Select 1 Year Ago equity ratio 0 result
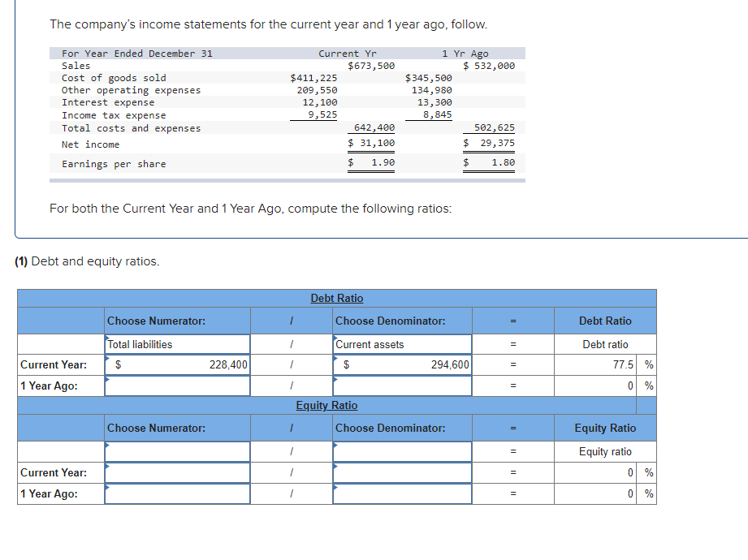This screenshot has height=560, width=748. pyautogui.click(x=595, y=493)
